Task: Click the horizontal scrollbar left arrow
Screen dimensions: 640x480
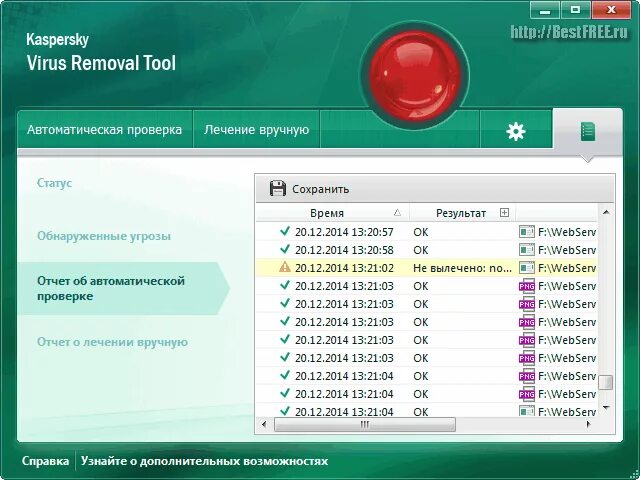Action: pyautogui.click(x=264, y=424)
